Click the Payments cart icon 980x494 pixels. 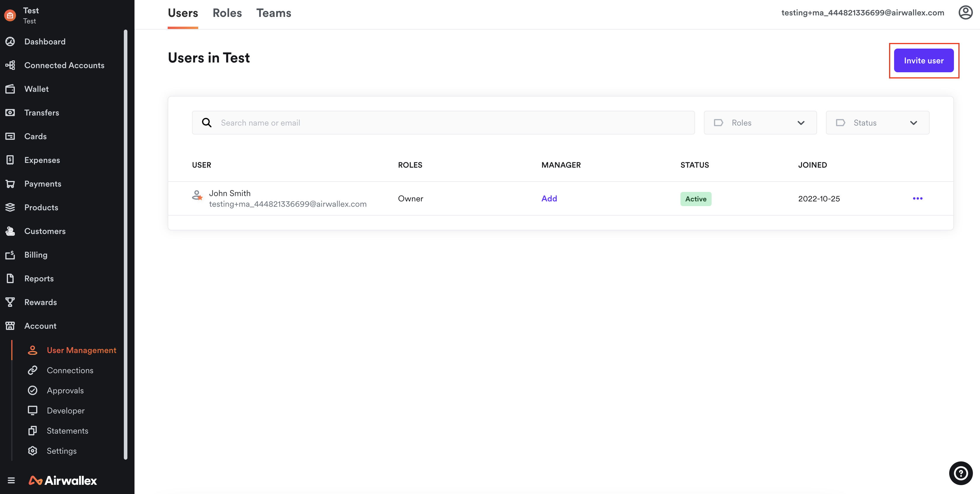(x=10, y=184)
